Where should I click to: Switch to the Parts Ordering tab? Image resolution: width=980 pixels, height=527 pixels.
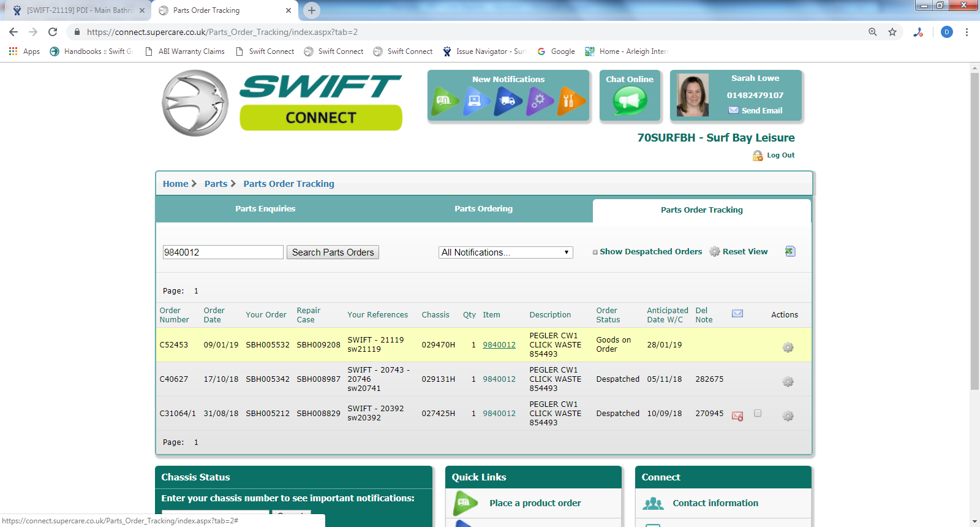tap(483, 209)
